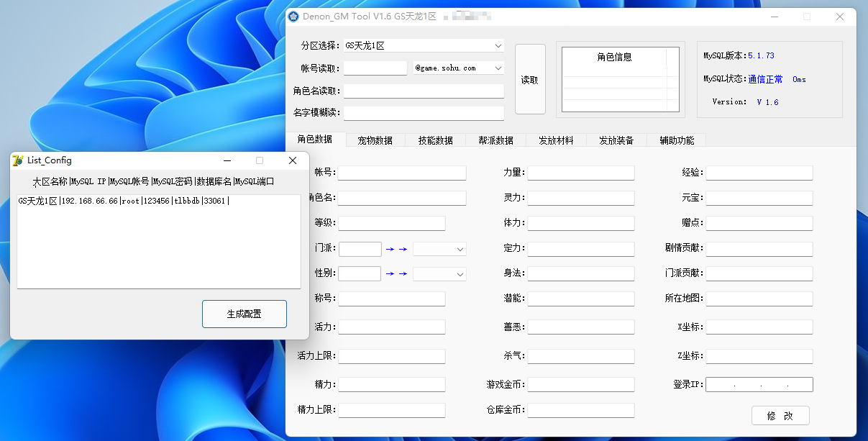
Task: Click the 帐号读取 input field
Action: click(375, 68)
